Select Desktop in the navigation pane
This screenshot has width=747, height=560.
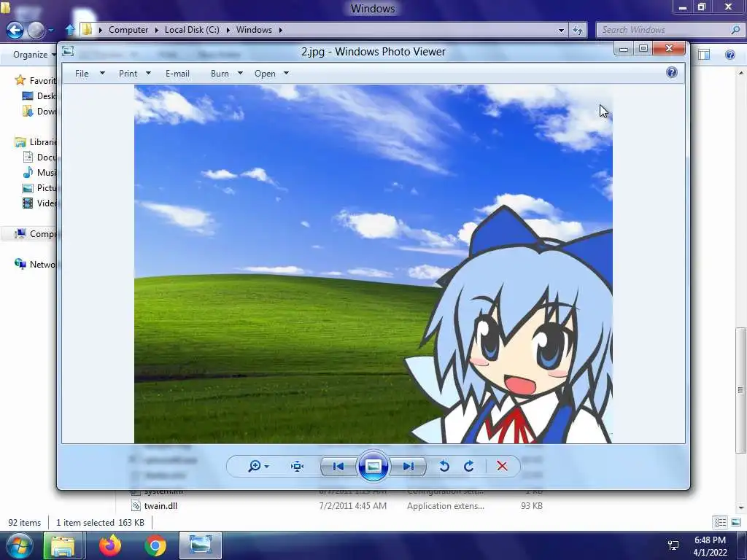click(39, 96)
